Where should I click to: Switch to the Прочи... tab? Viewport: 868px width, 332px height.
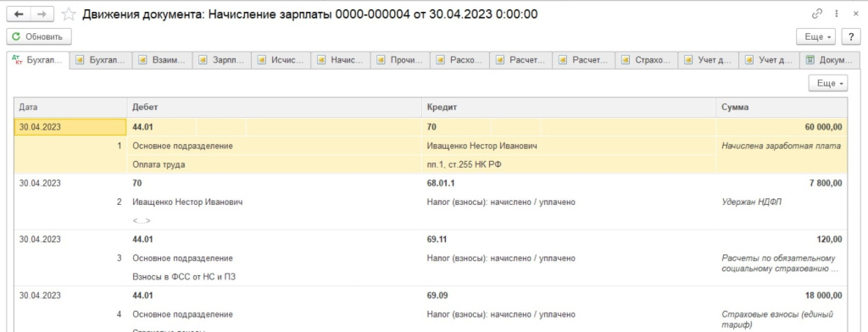(401, 60)
